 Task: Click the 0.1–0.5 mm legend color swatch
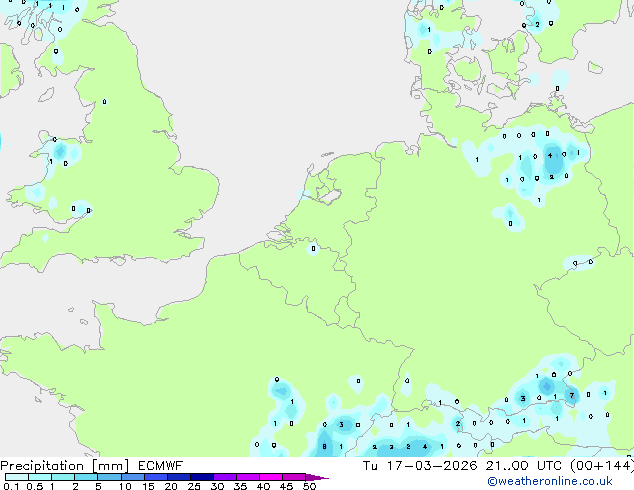pos(17,477)
